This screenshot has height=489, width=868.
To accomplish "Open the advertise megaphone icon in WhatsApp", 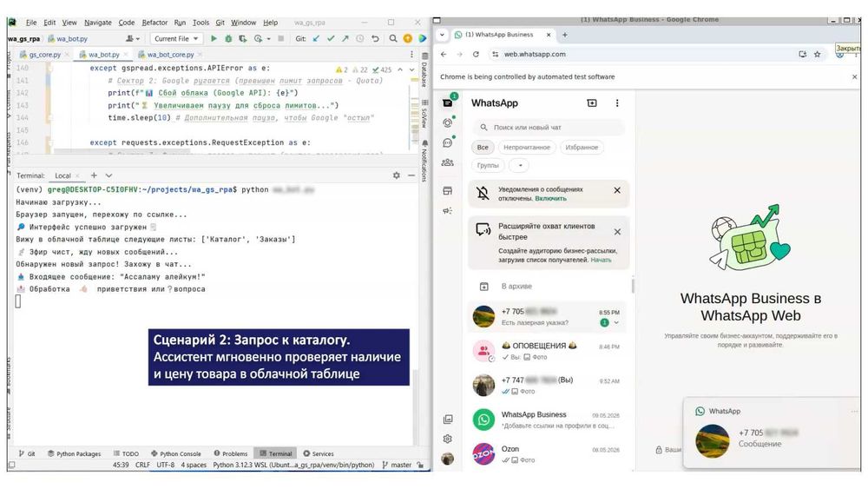I will (448, 210).
